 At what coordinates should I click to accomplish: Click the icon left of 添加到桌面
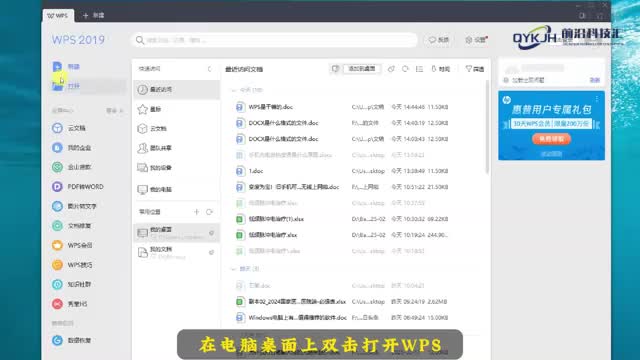pos(335,69)
